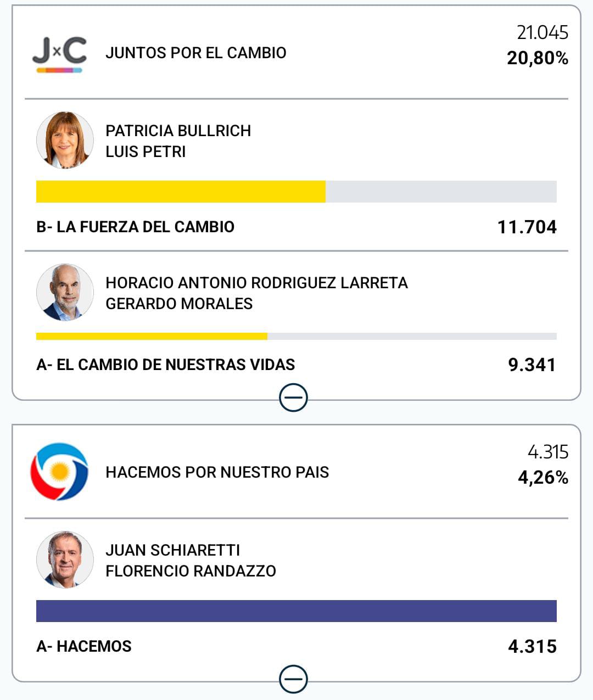Click the A- EL CAMBIO DE NUESTRAS VIDAS label

pyautogui.click(x=165, y=365)
